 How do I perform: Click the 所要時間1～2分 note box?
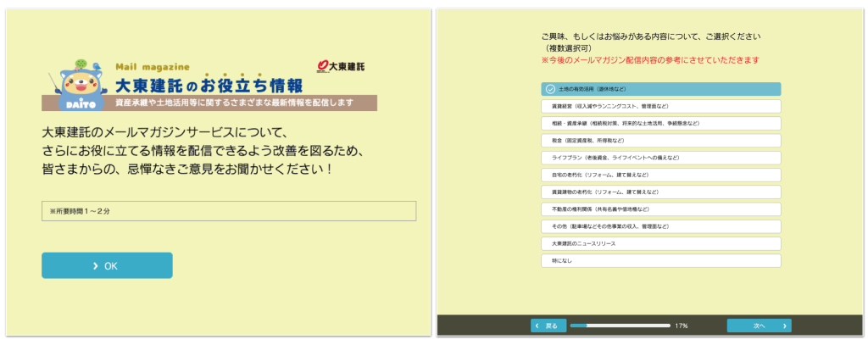point(229,211)
